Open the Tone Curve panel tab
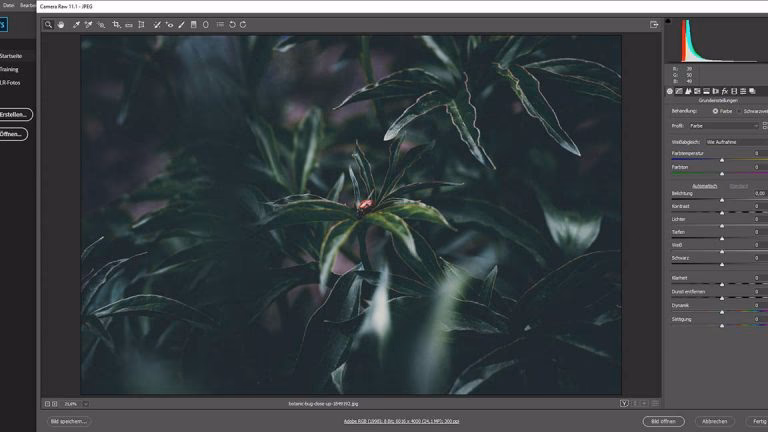This screenshot has height=432, width=768. coord(681,91)
